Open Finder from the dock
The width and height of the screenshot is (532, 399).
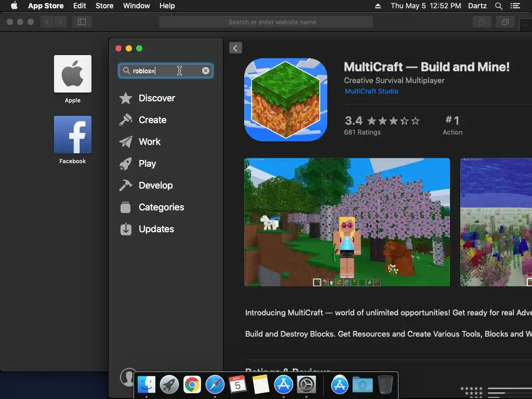coord(146,385)
